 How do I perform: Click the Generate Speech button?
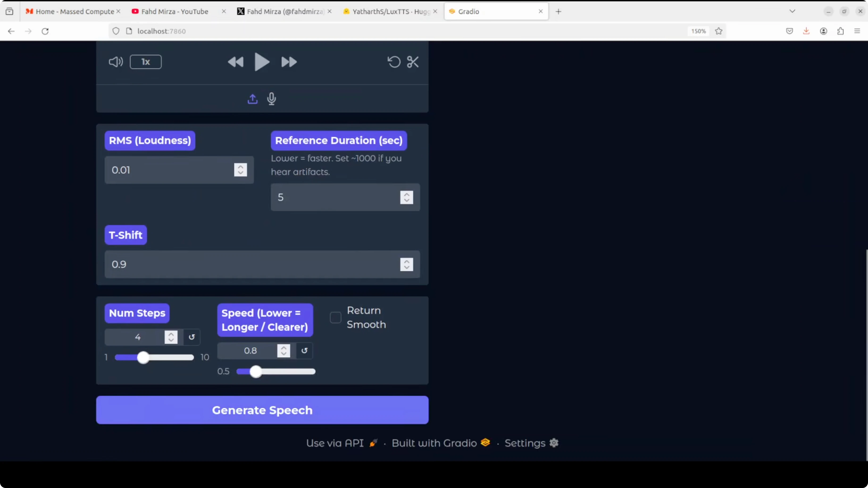[262, 410]
